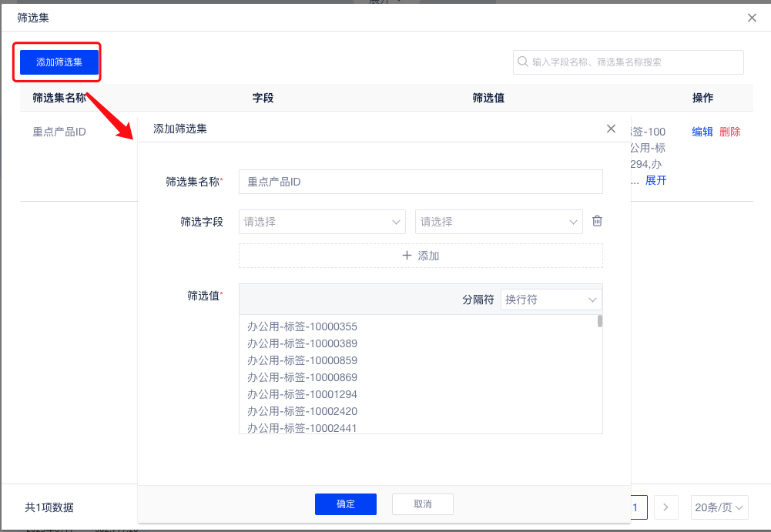Screen dimensions: 771x532
Task: Close the 筛选集 panel
Action: point(752,18)
